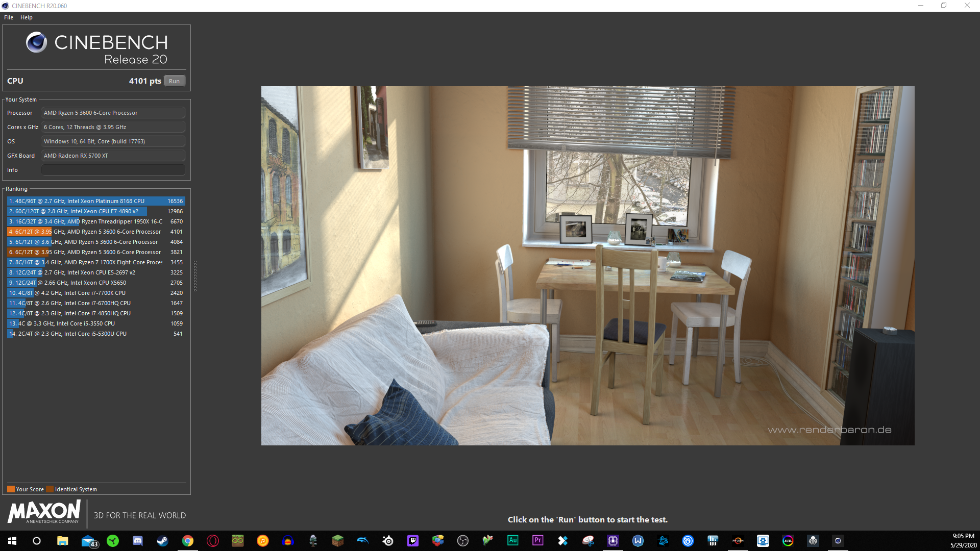Viewport: 980px width, 551px height.
Task: Select ranking entry 8 Xeon E5-2697 v2
Action: point(96,272)
